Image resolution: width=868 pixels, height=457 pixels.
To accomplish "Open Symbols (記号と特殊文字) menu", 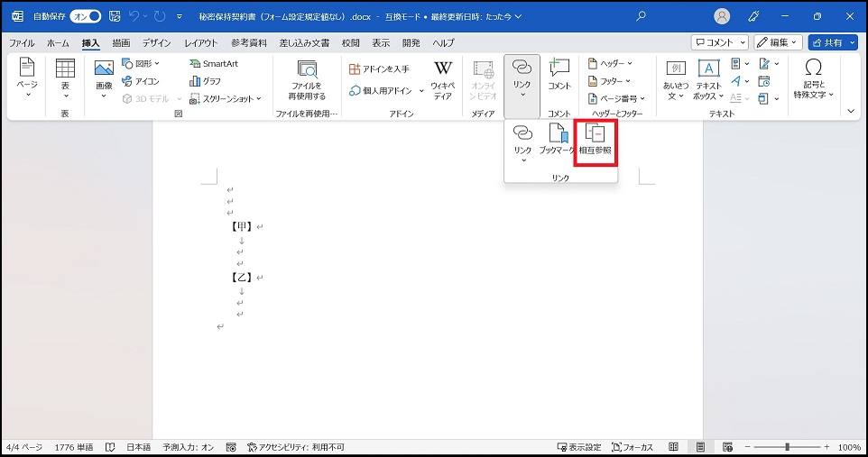I will coord(813,79).
